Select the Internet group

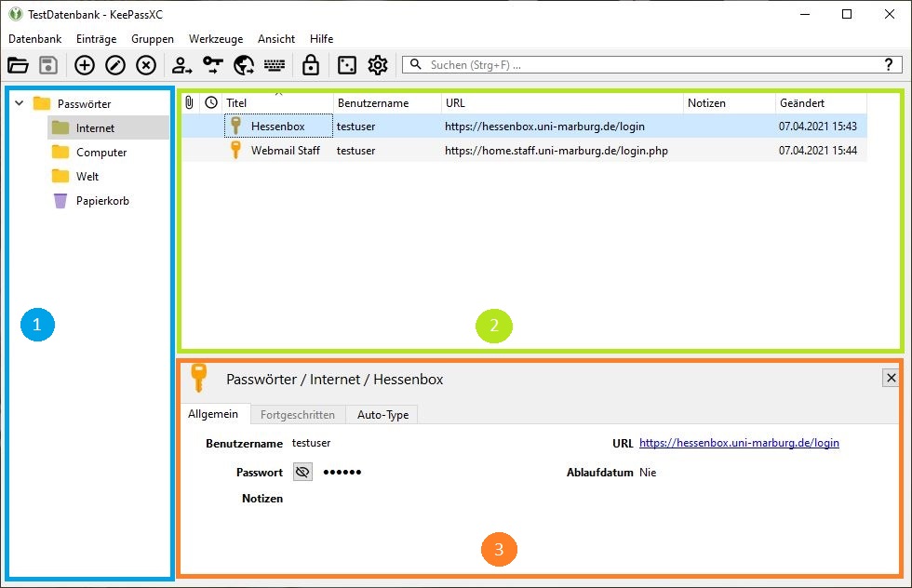tap(95, 128)
